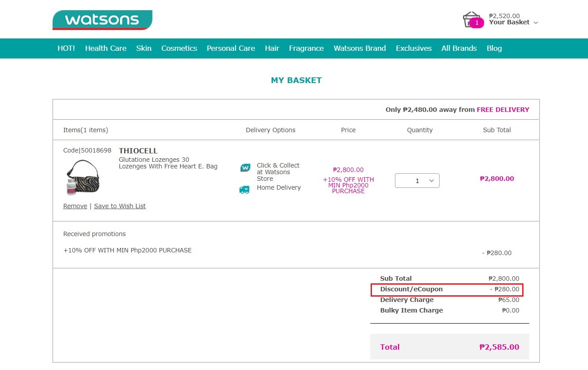The image size is (588, 370).
Task: Open the quantity dropdown for THIOCELL
Action: pyautogui.click(x=417, y=180)
